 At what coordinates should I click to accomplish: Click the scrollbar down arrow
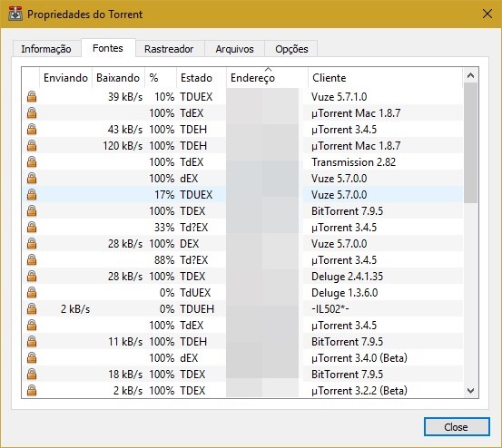(470, 391)
